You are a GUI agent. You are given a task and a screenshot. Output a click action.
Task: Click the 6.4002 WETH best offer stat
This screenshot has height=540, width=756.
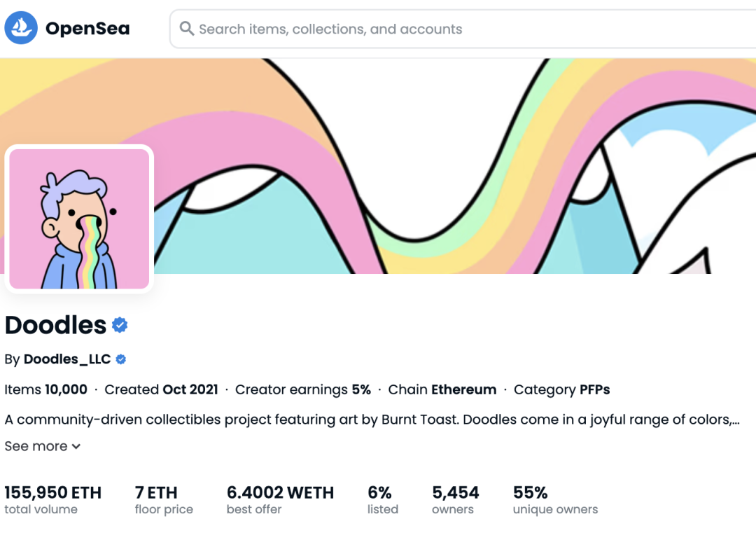pyautogui.click(x=280, y=493)
